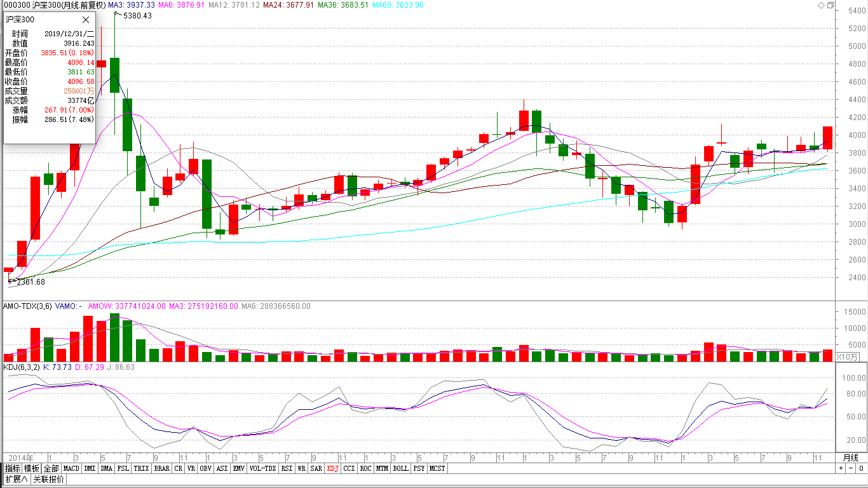Click the MA60: 3623.96 legend value
Screen dimensions: 868x488
click(398, 5)
